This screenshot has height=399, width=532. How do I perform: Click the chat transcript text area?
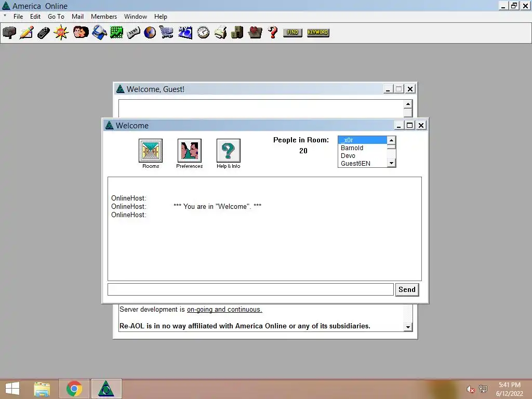[264, 229]
